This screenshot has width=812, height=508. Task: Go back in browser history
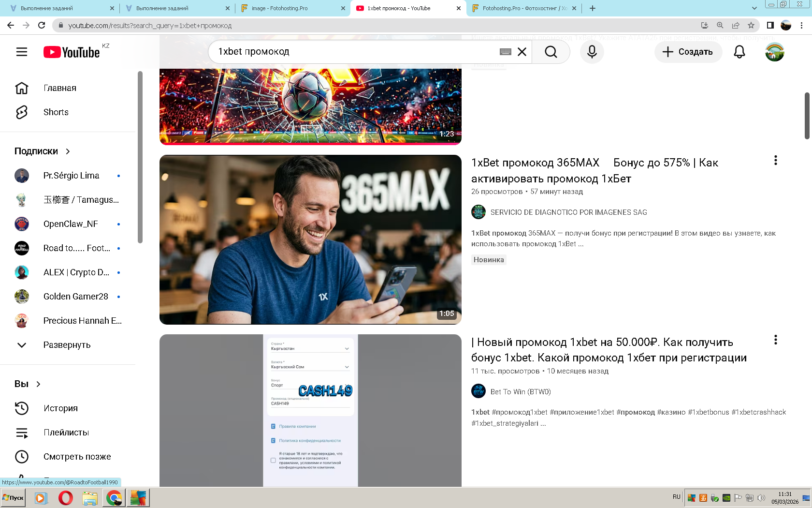[11, 25]
